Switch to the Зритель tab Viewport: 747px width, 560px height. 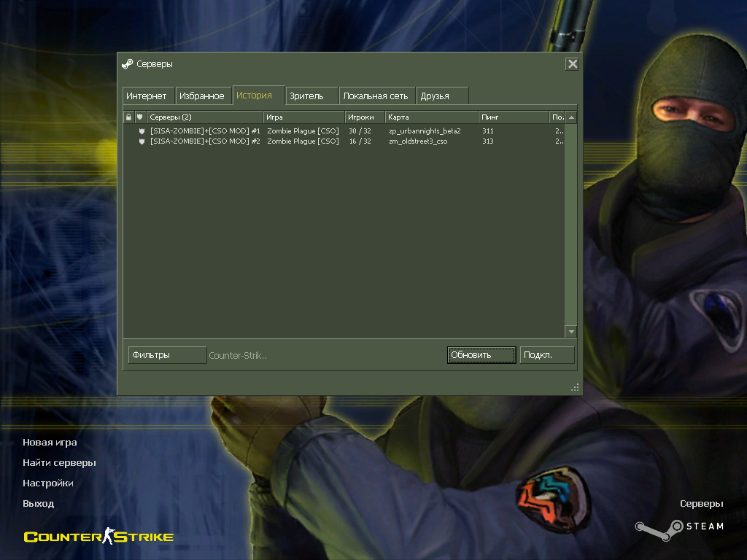tap(311, 96)
